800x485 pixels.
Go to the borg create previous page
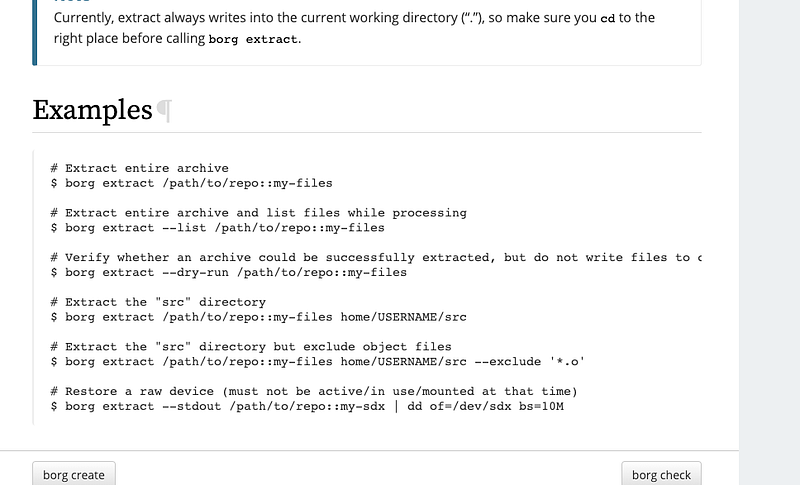click(x=74, y=474)
